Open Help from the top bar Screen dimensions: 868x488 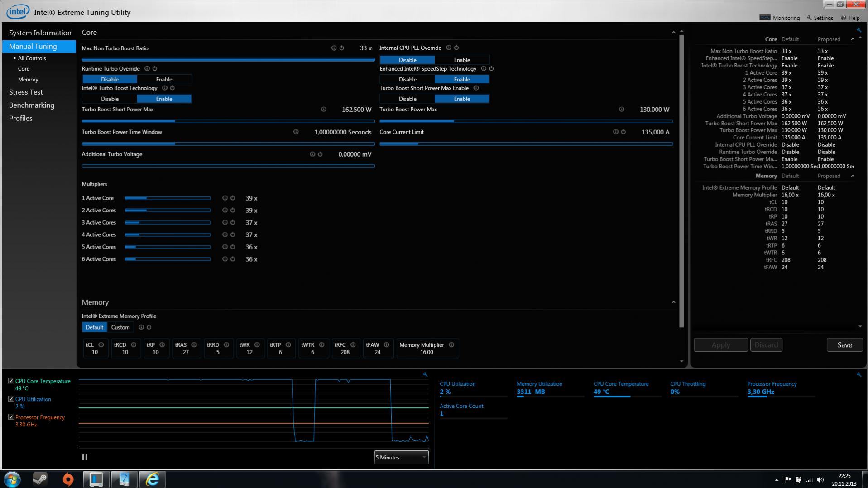click(850, 18)
